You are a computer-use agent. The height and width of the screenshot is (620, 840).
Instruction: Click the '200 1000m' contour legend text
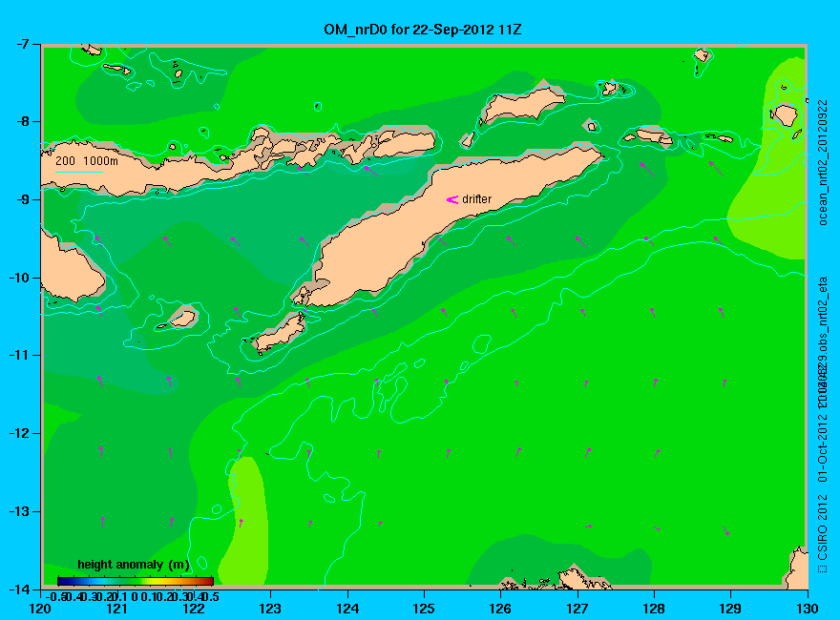[x=87, y=161]
